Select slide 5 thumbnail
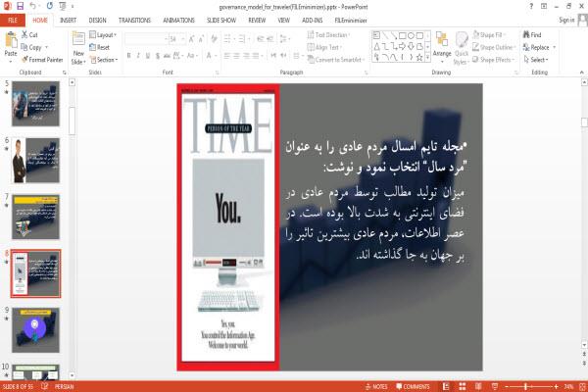Viewport: 588px width, 392px height. point(35,104)
